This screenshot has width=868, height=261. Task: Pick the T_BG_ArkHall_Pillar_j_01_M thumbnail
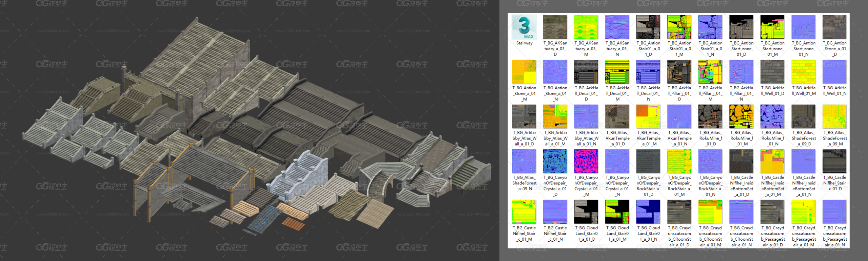[710, 72]
